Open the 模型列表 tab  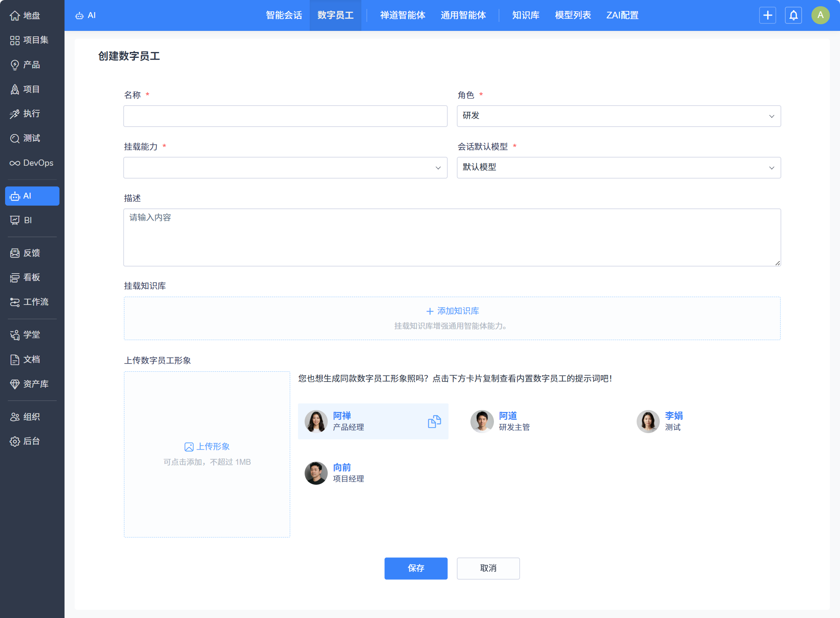click(573, 15)
